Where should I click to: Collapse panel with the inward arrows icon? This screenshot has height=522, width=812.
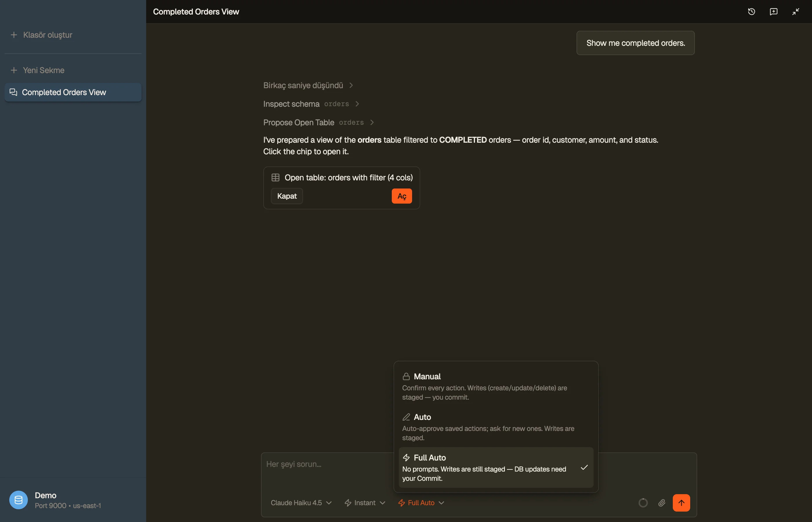coord(795,12)
